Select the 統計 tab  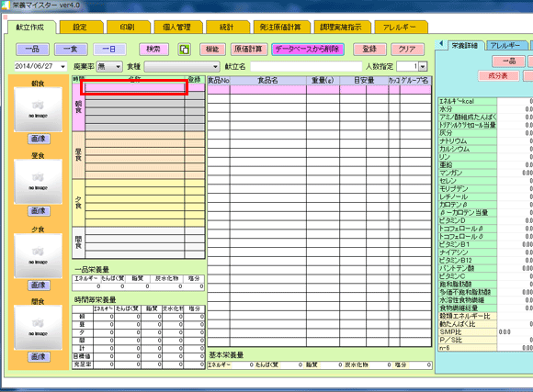coord(227,28)
